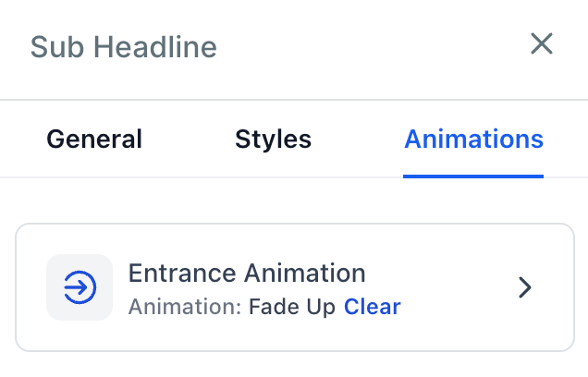This screenshot has height=377, width=588.
Task: Switch to the General tab
Action: click(94, 140)
